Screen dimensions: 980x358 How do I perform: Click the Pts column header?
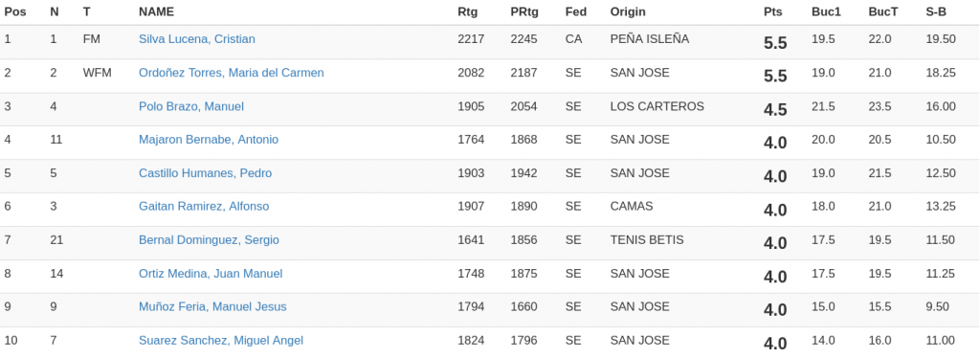pos(772,11)
